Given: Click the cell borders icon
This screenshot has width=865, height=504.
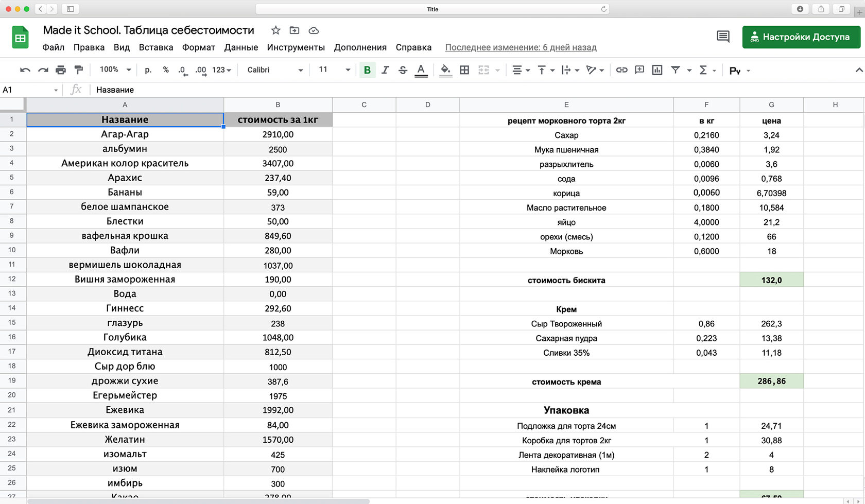Looking at the screenshot, I should (x=464, y=70).
